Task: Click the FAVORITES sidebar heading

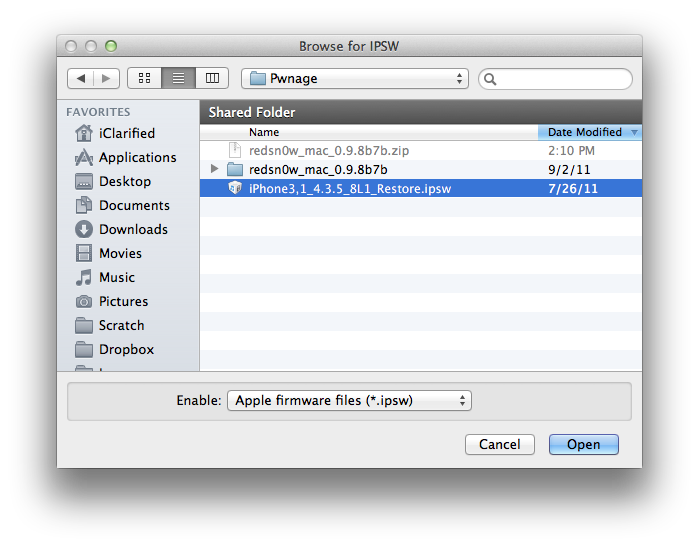Action: (x=99, y=112)
